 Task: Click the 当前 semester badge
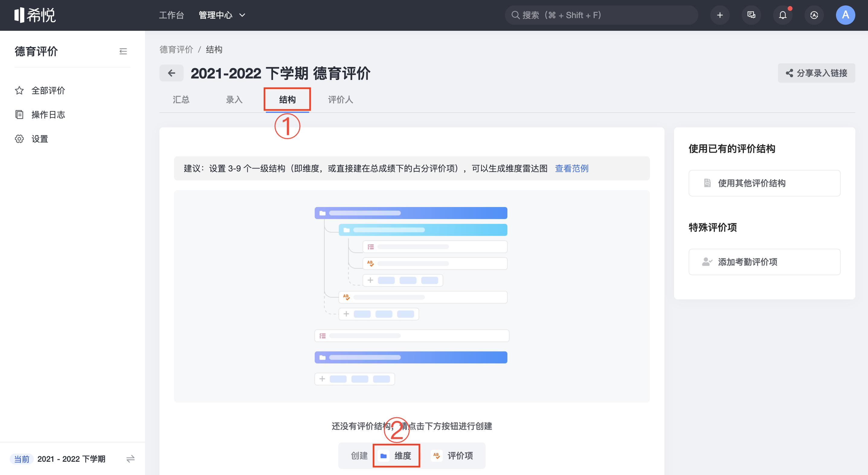(x=21, y=459)
